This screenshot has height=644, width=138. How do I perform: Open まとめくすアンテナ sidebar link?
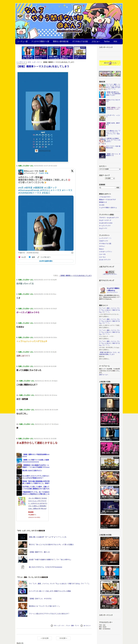pos(105,260)
